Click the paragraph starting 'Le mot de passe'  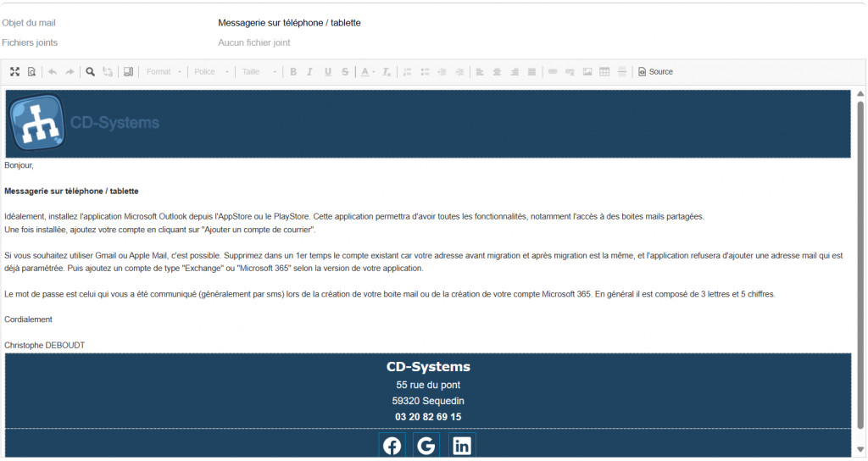click(x=390, y=294)
